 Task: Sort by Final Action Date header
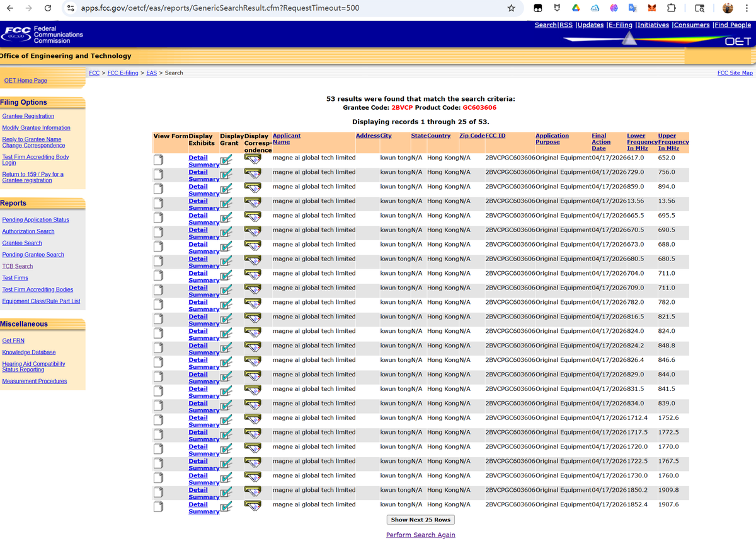(x=601, y=142)
